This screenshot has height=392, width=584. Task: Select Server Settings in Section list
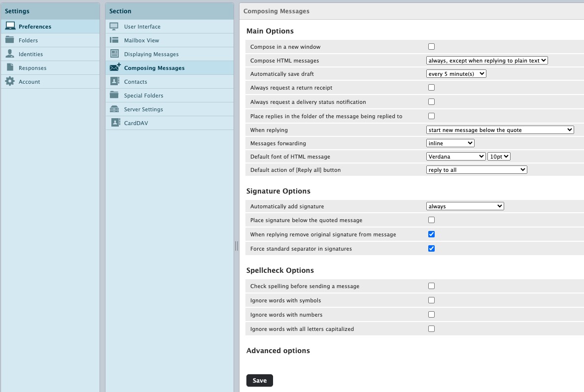pos(143,109)
